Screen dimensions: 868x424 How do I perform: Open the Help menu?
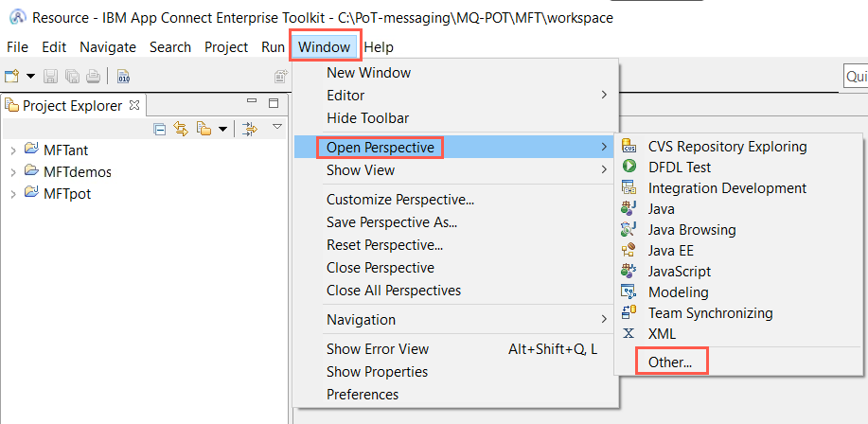[x=379, y=47]
